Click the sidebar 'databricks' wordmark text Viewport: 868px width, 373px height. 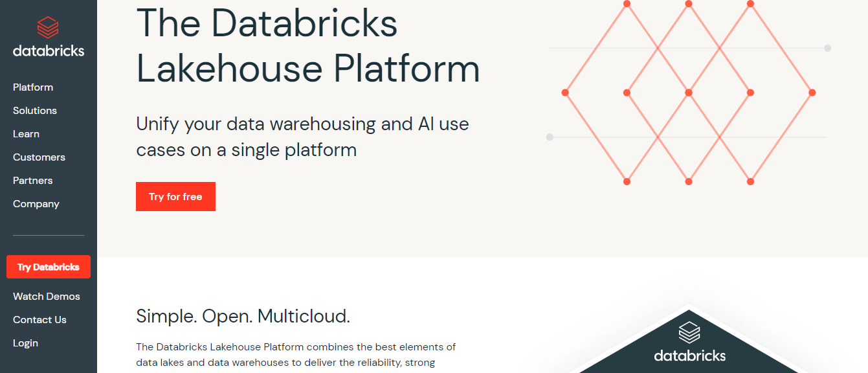(49, 51)
